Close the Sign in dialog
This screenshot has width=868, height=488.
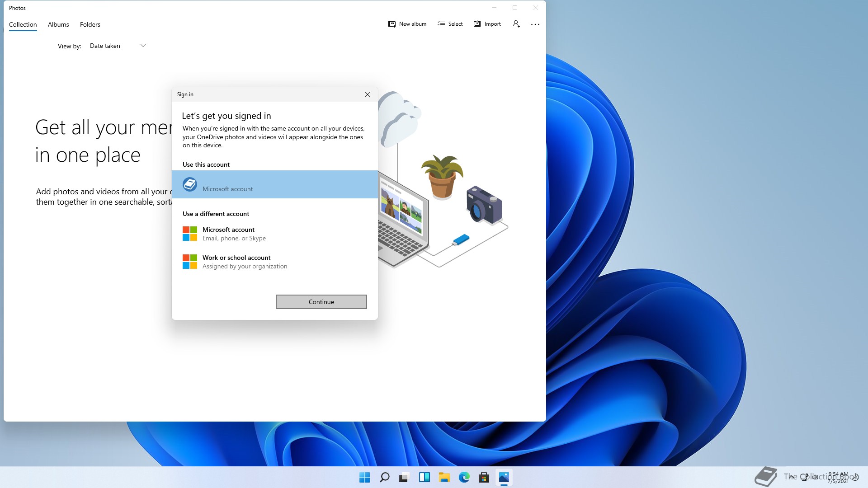tap(368, 94)
